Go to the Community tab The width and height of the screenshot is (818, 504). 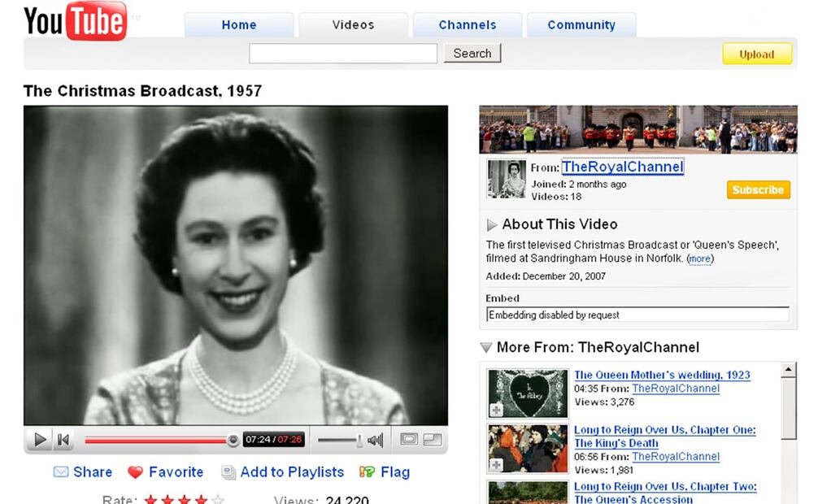pos(581,25)
